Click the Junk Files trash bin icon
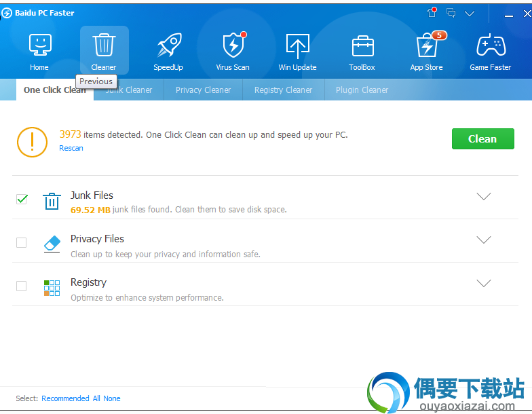 [52, 201]
